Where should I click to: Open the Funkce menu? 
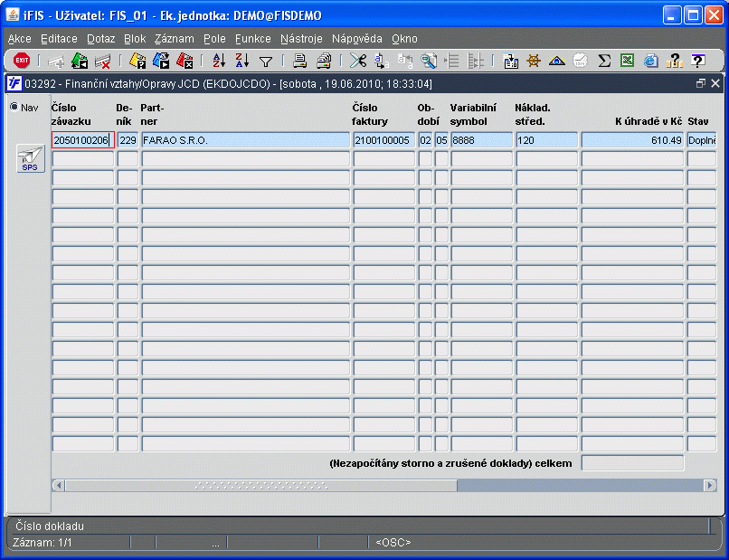[253, 39]
